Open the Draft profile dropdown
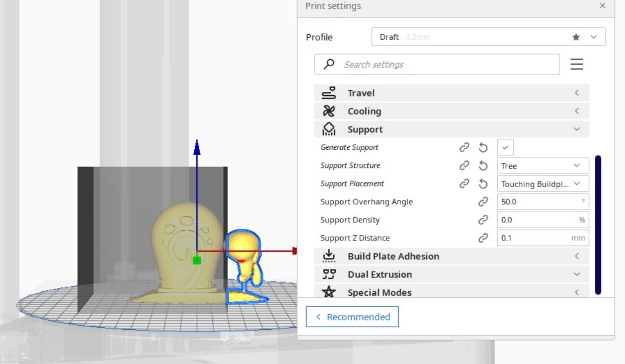The width and height of the screenshot is (625, 364). (489, 37)
